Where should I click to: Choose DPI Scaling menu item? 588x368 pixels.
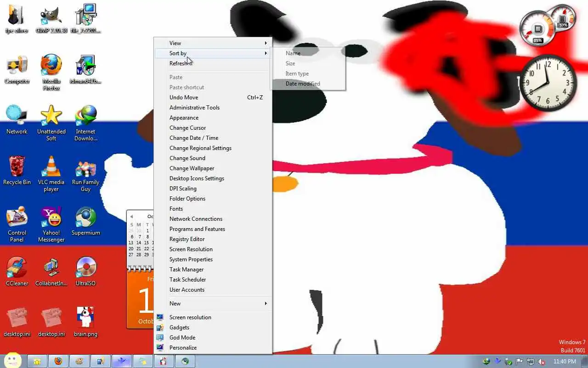(213, 189)
